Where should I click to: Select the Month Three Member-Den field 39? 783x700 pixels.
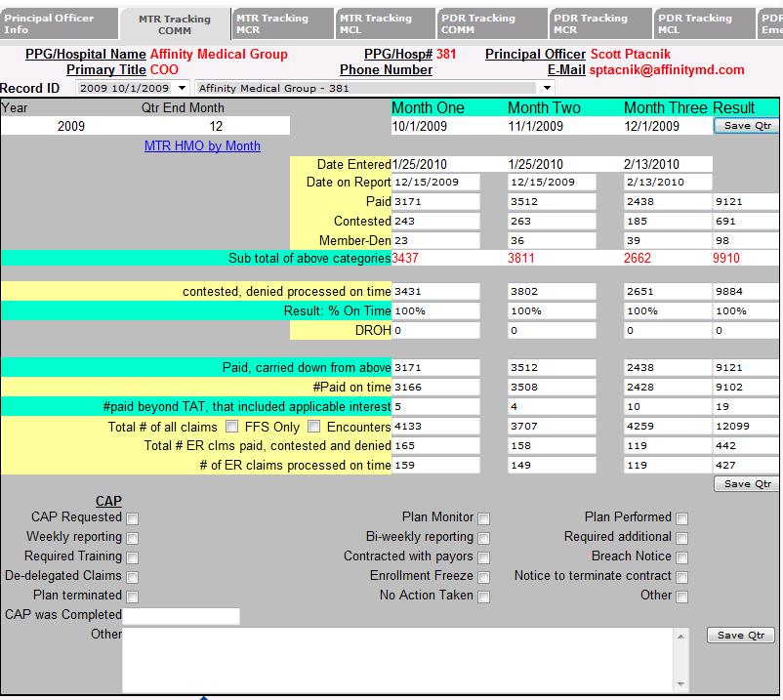[668, 241]
